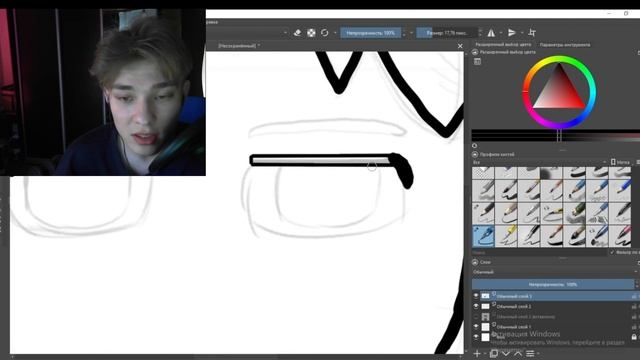Click the Метка tag button
The height and width of the screenshot is (360, 640).
point(620,162)
